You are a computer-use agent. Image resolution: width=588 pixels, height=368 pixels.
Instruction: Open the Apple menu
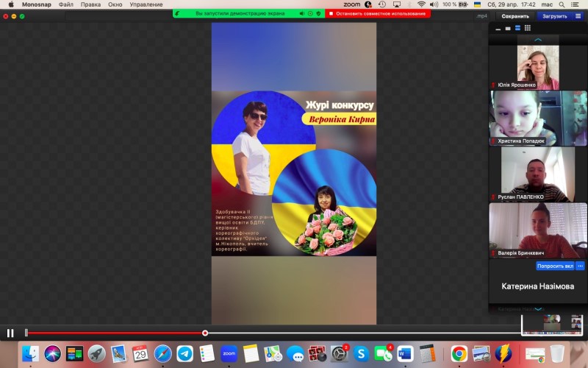(11, 4)
